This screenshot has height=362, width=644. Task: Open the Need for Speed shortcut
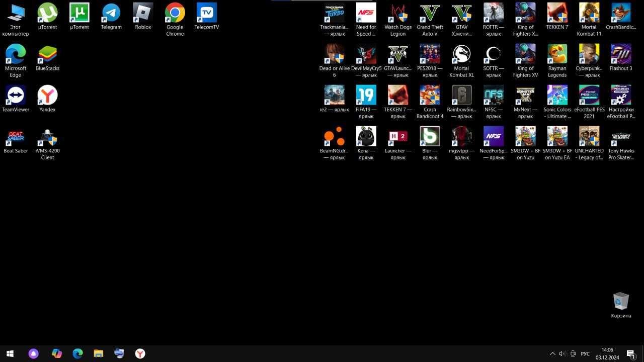pos(366,20)
